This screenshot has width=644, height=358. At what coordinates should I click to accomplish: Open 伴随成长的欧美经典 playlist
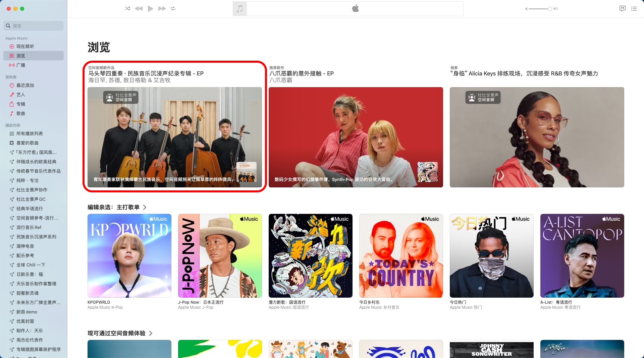click(x=34, y=162)
